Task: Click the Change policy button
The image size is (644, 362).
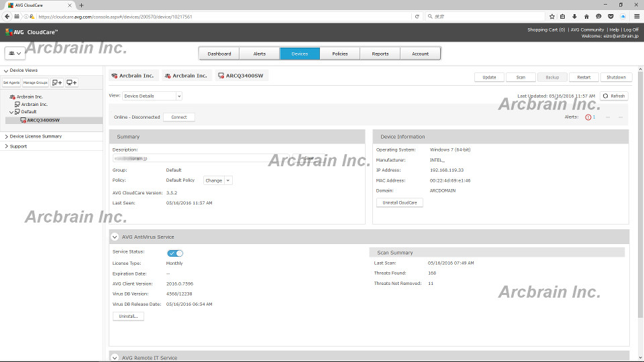Action: coord(214,180)
